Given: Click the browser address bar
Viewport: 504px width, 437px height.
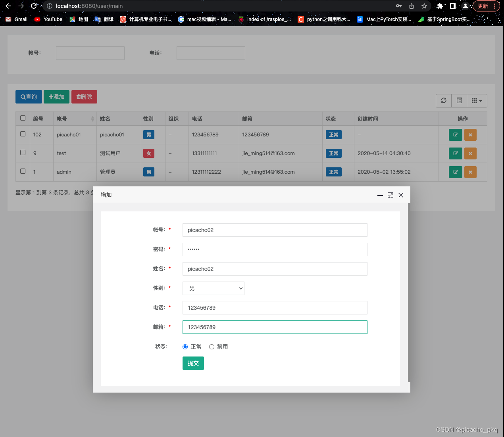Looking at the screenshot, I should click(x=218, y=6).
